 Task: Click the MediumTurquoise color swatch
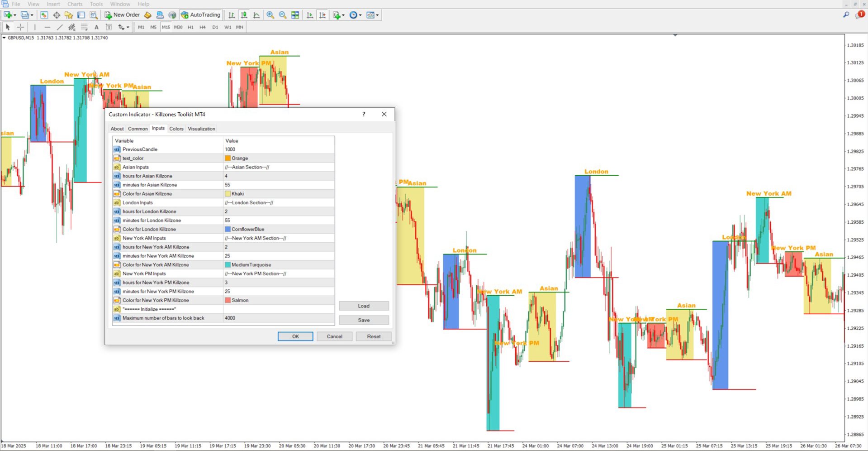pos(228,265)
